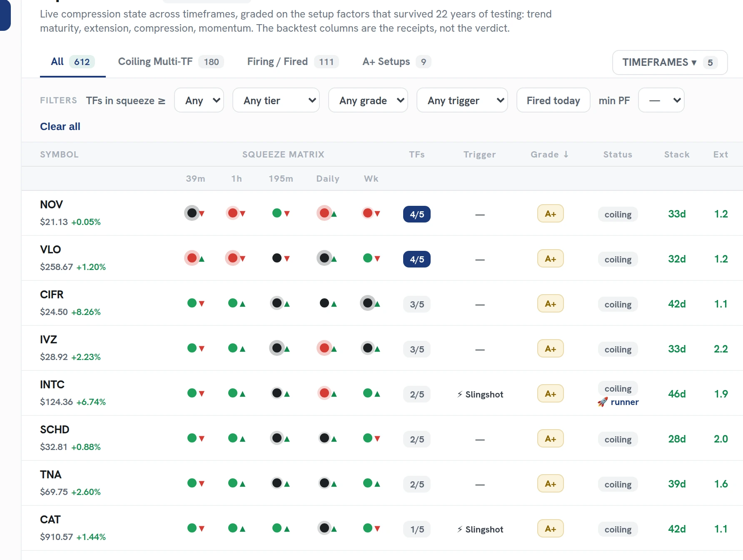Click NOV A+ grade badge
This screenshot has width=743, height=560.
(551, 214)
